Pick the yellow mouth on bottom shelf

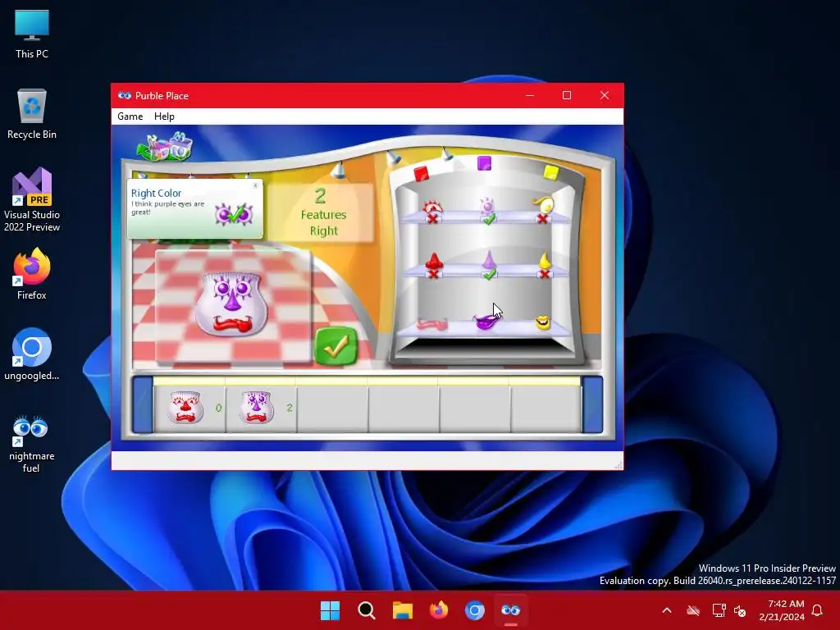[543, 322]
